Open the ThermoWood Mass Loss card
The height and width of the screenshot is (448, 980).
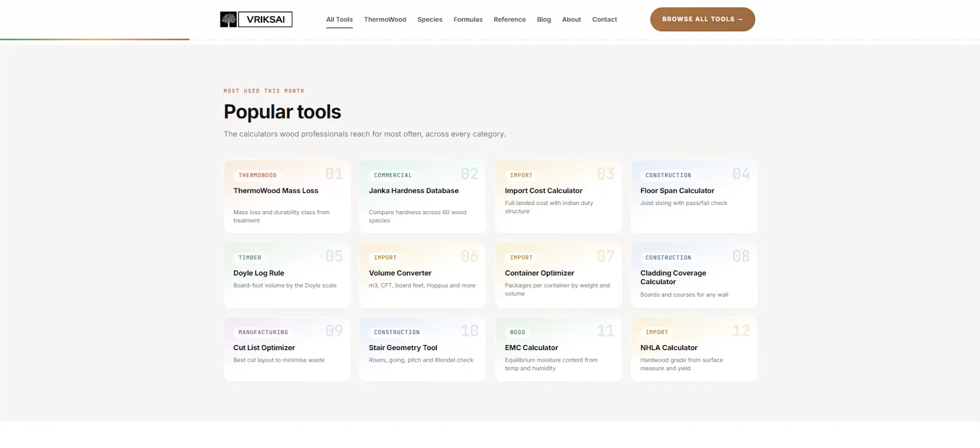click(287, 196)
